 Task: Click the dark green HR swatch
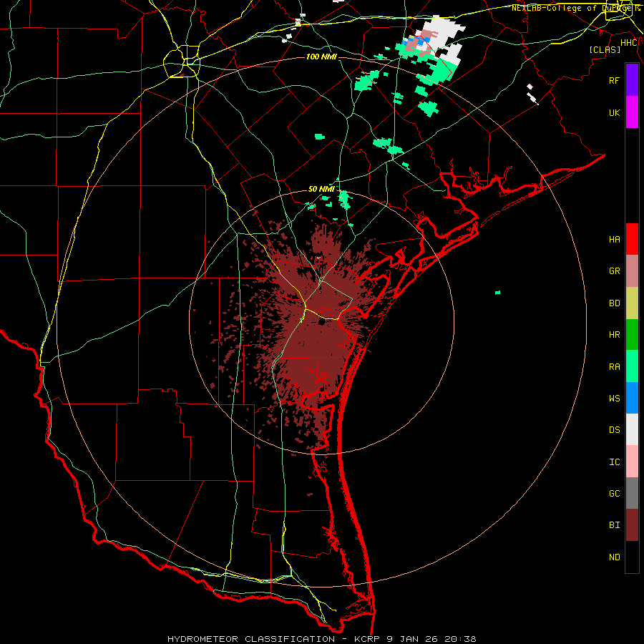point(632,335)
